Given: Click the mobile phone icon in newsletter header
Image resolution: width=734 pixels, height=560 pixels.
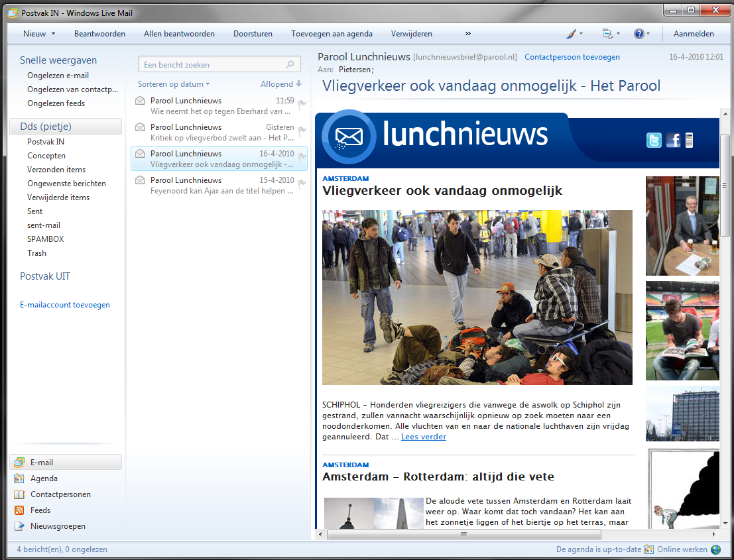Looking at the screenshot, I should tap(689, 140).
